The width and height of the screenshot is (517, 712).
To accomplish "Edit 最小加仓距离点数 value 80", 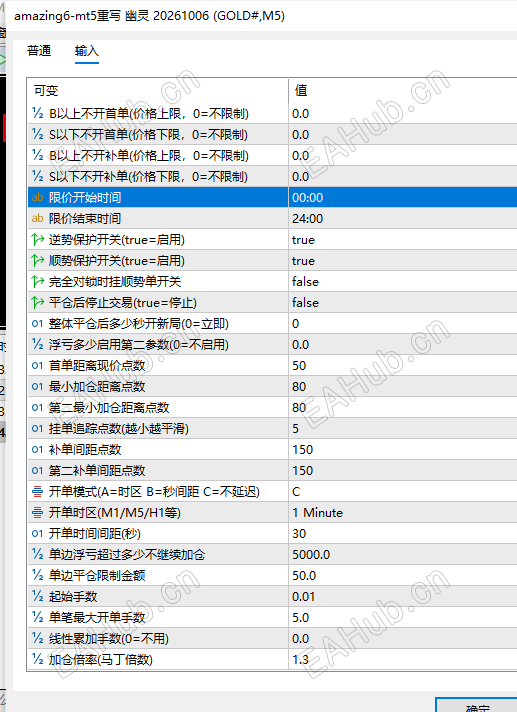I will pos(403,386).
